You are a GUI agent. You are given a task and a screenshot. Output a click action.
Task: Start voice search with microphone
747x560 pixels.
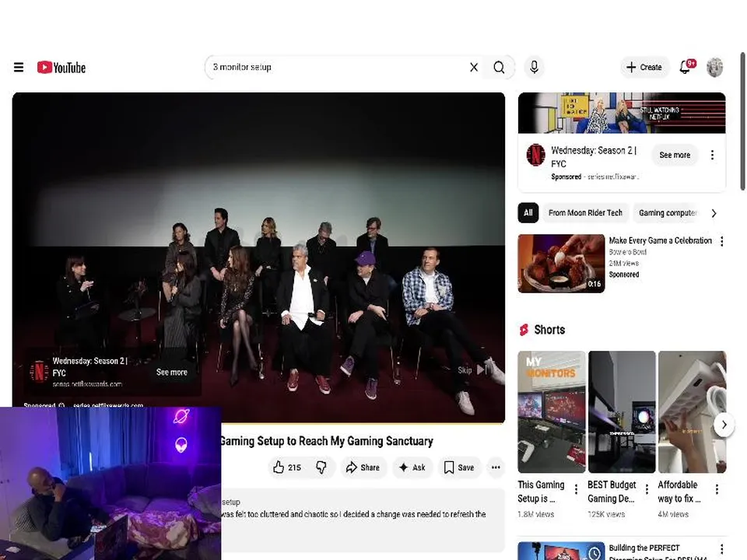(534, 67)
